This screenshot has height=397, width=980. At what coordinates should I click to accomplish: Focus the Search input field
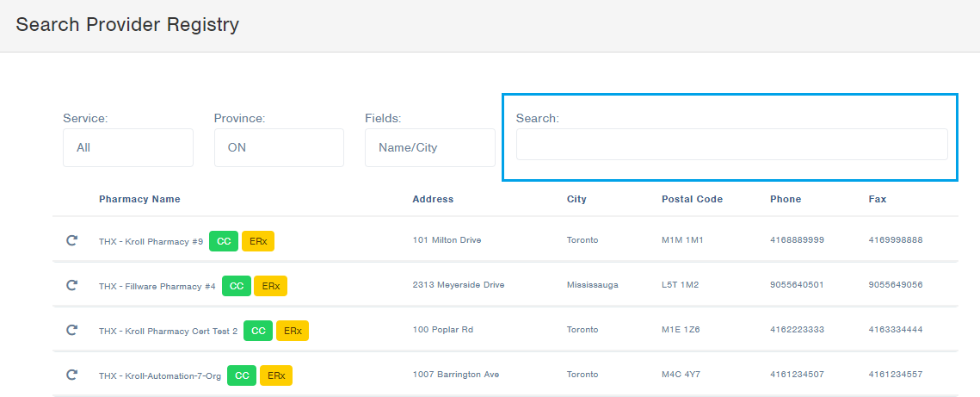pyautogui.click(x=731, y=145)
